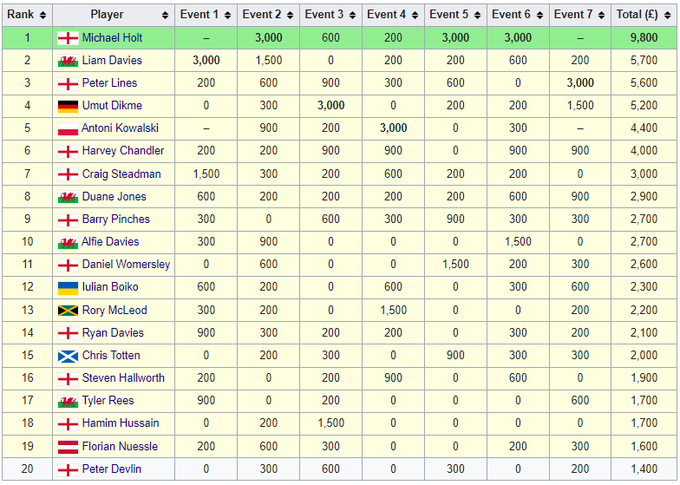
Task: Click the German flag beside Umut Dikme
Action: click(x=67, y=106)
